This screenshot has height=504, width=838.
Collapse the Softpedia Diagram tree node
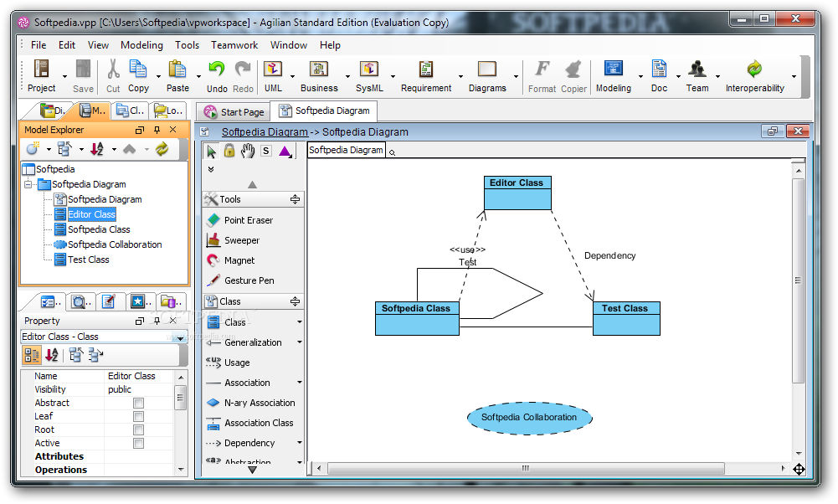[x=28, y=184]
